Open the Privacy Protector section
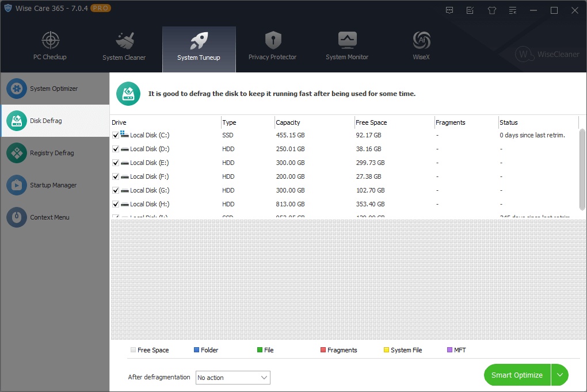 pyautogui.click(x=273, y=47)
